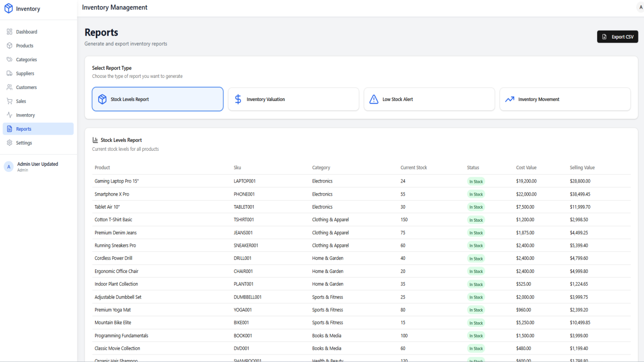644x362 pixels.
Task: Open the Dashboard page
Action: pyautogui.click(x=38, y=32)
